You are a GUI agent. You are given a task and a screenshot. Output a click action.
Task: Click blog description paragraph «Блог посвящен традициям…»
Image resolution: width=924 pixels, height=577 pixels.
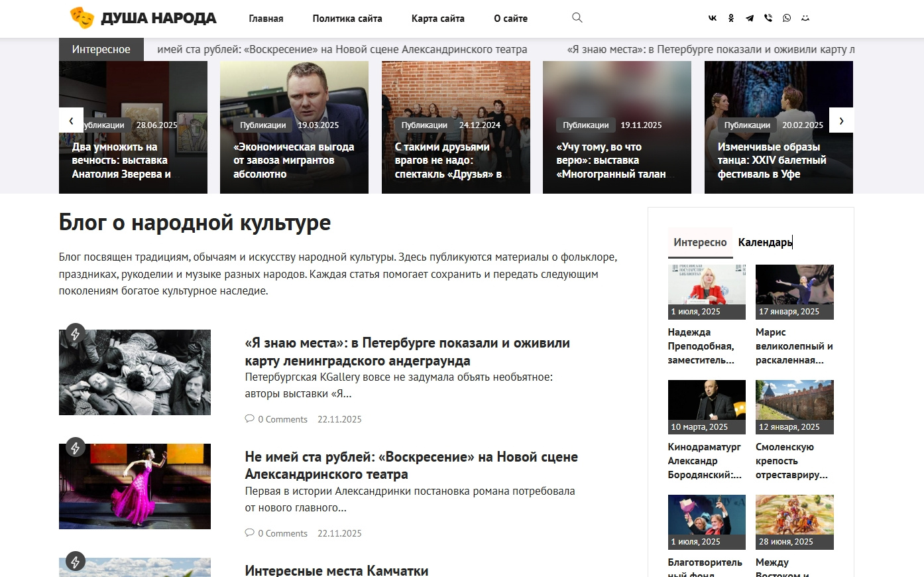(338, 274)
